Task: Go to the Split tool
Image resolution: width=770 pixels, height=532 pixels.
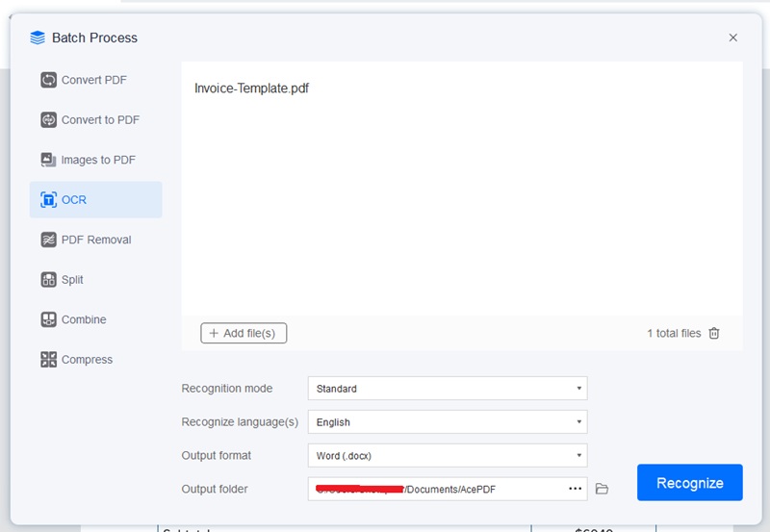Action: click(95, 280)
